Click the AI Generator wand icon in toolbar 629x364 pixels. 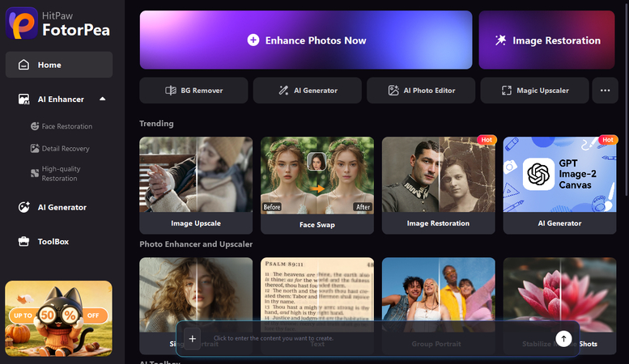[283, 91]
